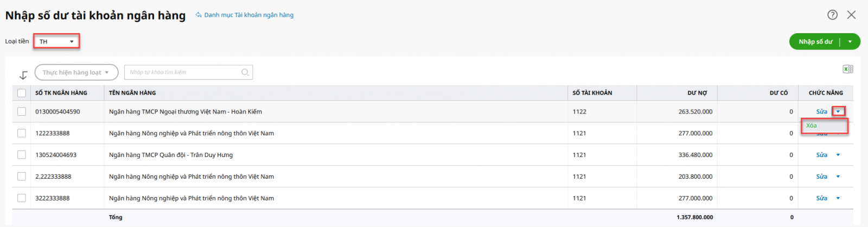Open the arrow next to Nhập số dư
The image size is (868, 227).
[850, 42]
